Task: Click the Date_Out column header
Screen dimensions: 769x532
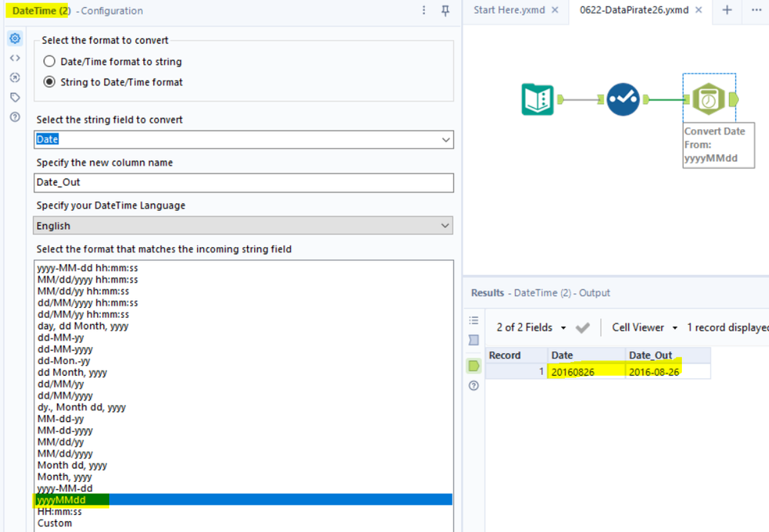Action: coord(668,356)
